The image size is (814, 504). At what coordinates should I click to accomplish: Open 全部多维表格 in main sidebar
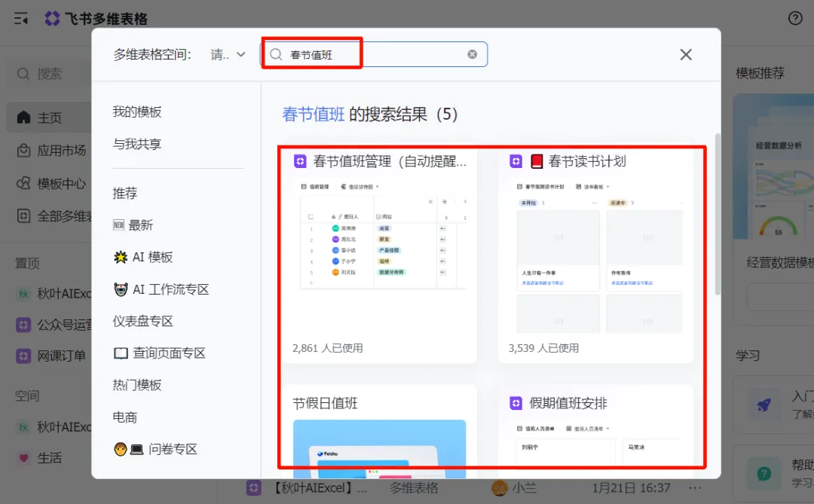[x=64, y=216]
